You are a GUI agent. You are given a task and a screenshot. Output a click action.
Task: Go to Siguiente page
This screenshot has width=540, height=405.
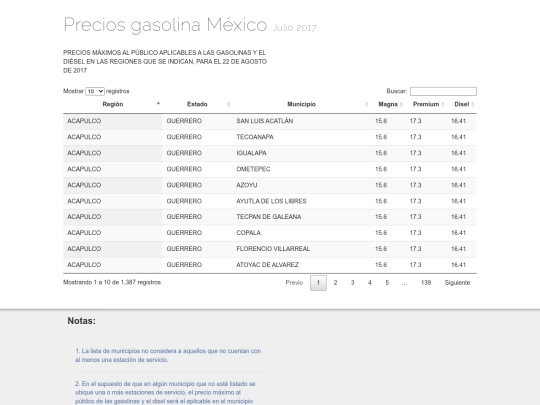tap(457, 283)
